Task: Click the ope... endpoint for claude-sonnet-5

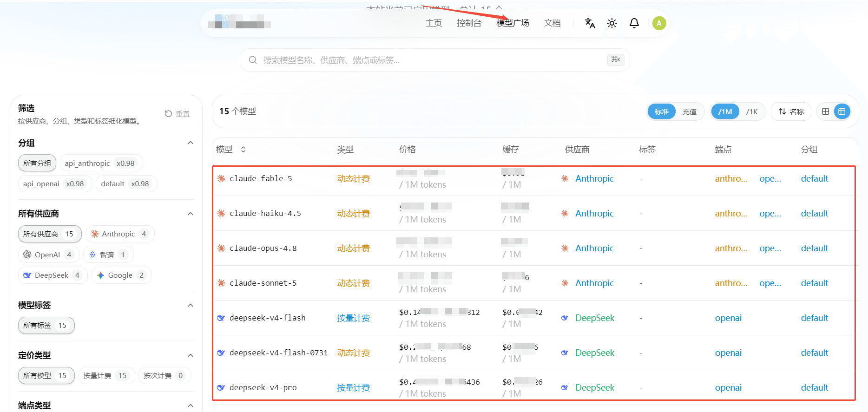Action: click(770, 283)
